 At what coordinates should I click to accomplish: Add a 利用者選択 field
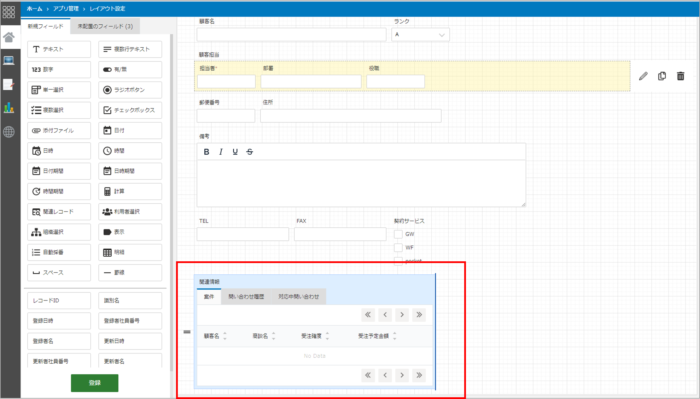click(x=130, y=212)
